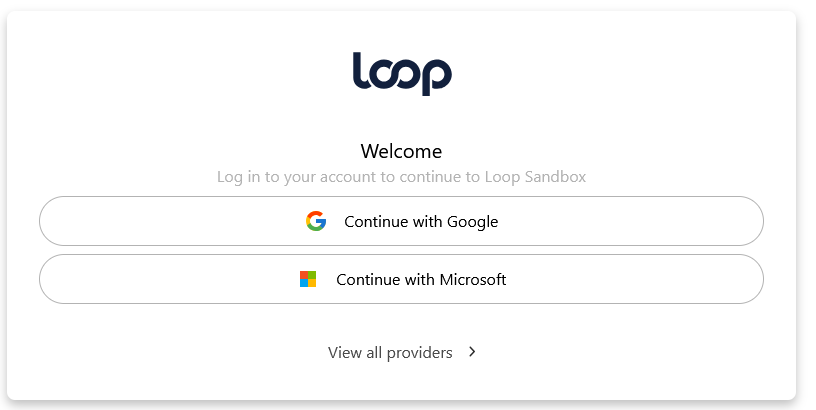Open the View all providers link
The image size is (816, 410).
coord(402,352)
